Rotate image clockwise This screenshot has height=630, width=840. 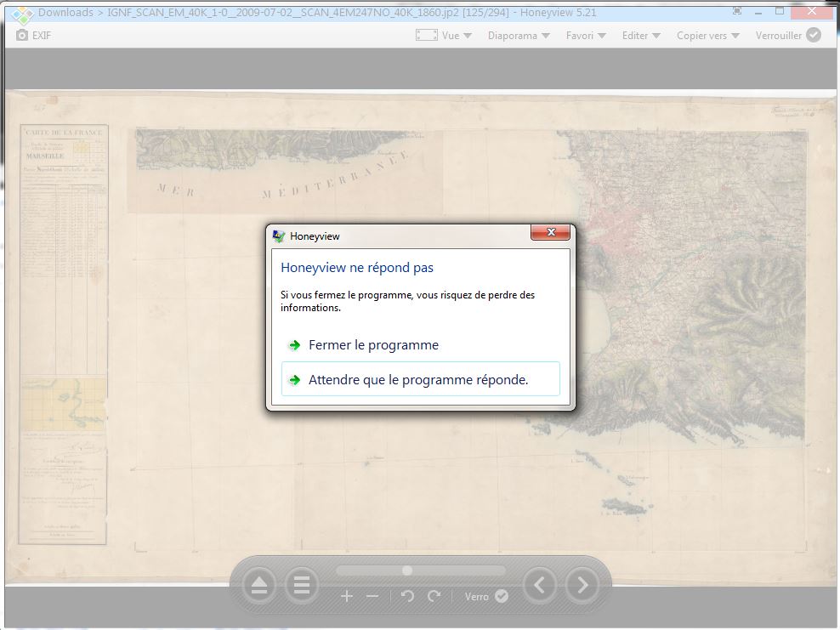(434, 596)
